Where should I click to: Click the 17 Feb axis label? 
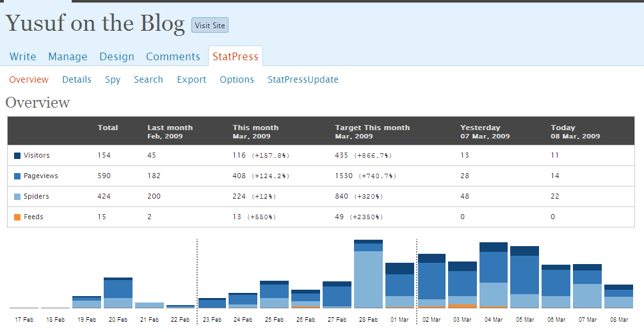coord(24,320)
